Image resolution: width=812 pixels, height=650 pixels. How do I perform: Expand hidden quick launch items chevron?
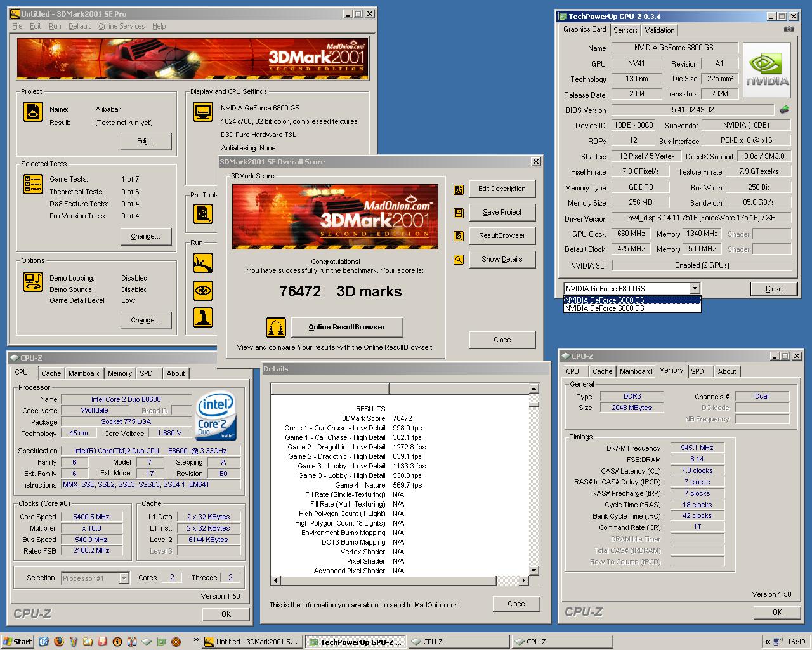coord(196,640)
